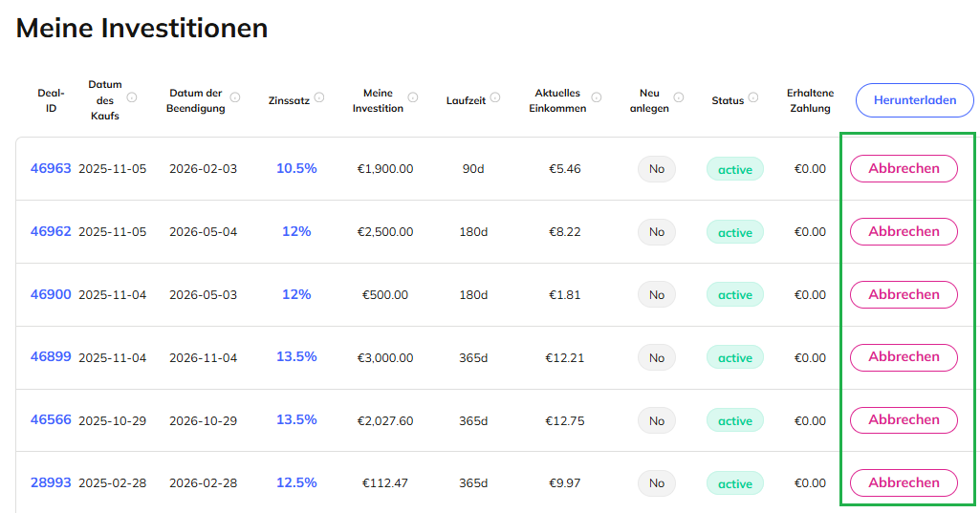Click the 10.5% interest rate of deal 46963

click(x=296, y=168)
